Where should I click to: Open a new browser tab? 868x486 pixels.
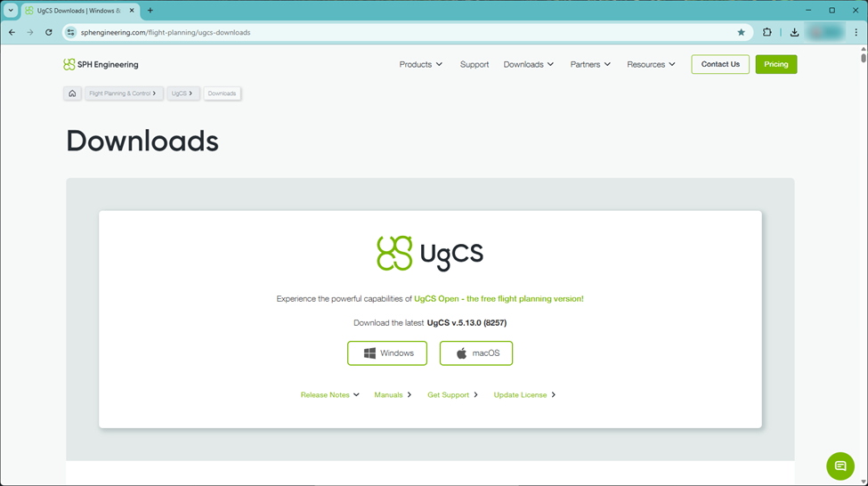[150, 10]
